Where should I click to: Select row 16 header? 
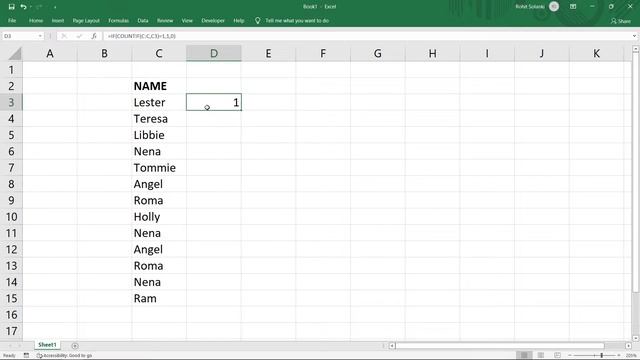tap(11, 315)
